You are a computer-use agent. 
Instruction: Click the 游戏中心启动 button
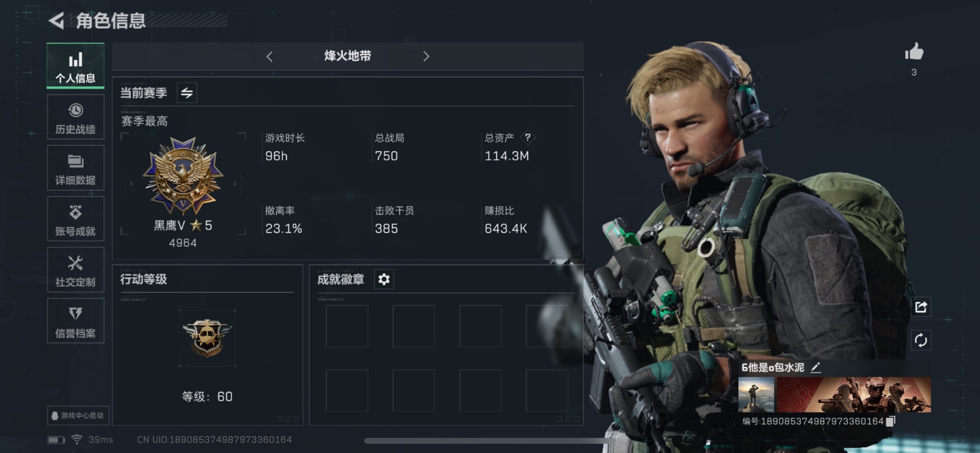pyautogui.click(x=78, y=416)
